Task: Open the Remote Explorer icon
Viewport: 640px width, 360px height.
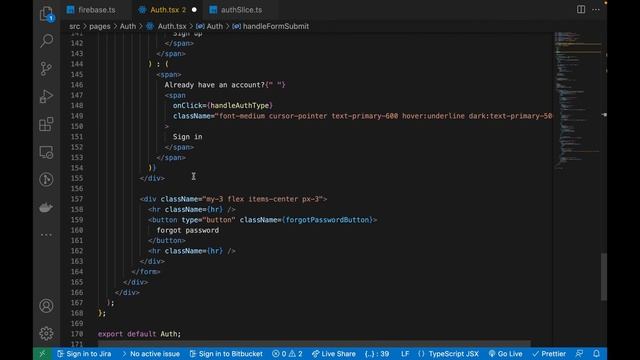Action: tap(47, 152)
